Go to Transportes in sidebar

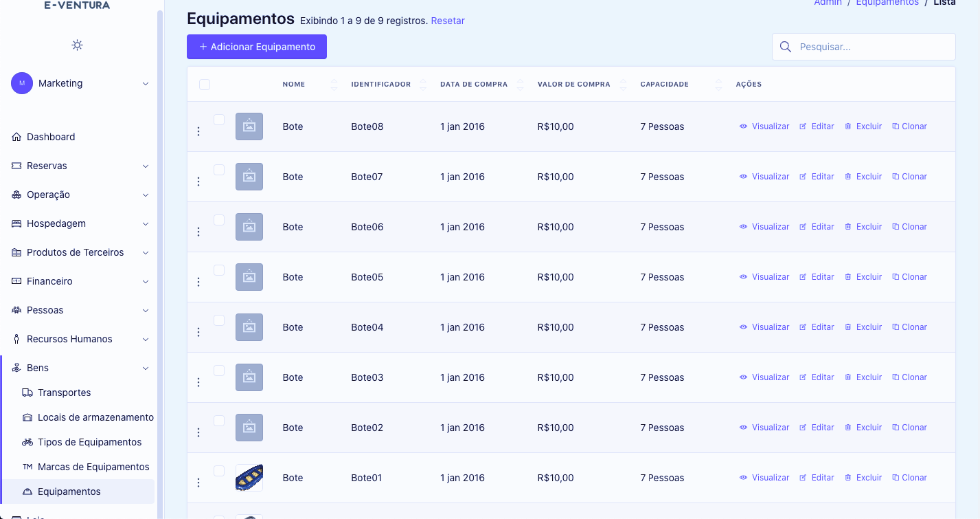(x=64, y=393)
